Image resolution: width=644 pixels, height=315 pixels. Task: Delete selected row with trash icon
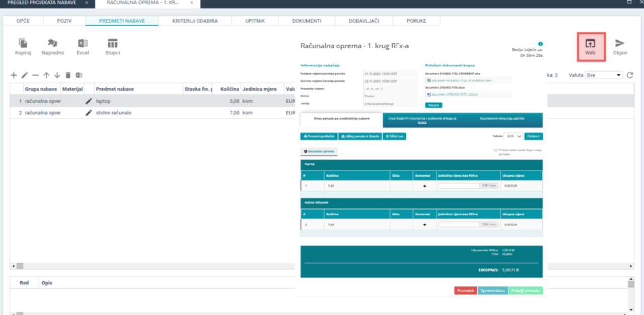tap(68, 75)
